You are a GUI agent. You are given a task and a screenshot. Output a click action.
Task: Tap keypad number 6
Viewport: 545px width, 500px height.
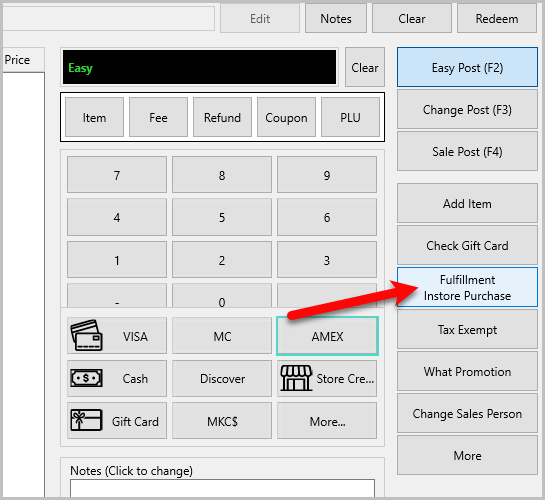point(327,217)
